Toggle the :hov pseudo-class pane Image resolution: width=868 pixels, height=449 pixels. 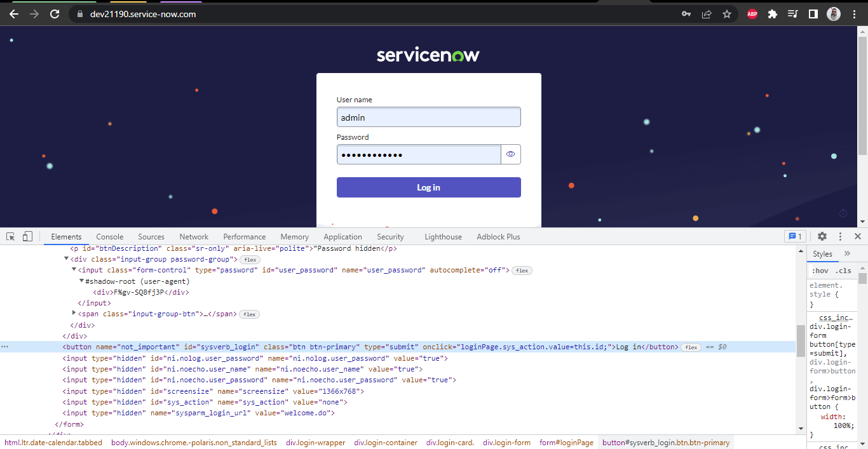pos(820,270)
